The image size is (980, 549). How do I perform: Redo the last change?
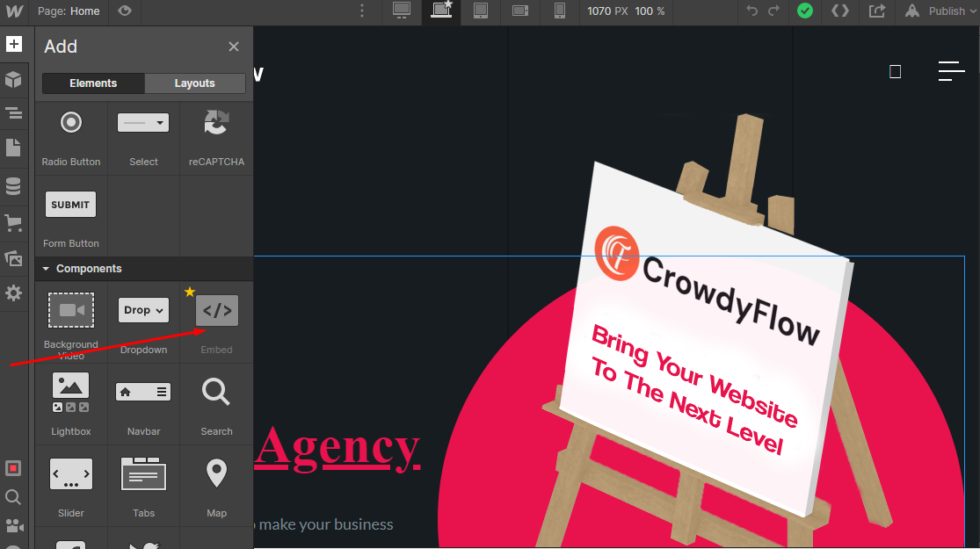point(773,11)
